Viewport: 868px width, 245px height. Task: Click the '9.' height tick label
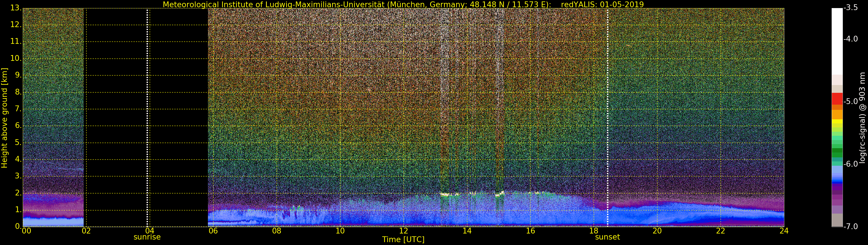point(18,75)
